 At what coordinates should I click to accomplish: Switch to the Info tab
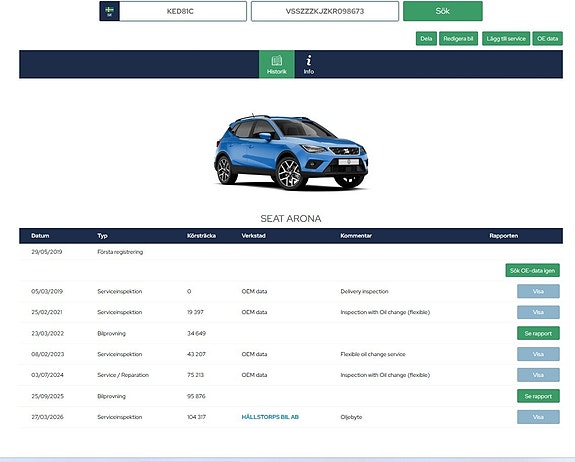coord(309,65)
